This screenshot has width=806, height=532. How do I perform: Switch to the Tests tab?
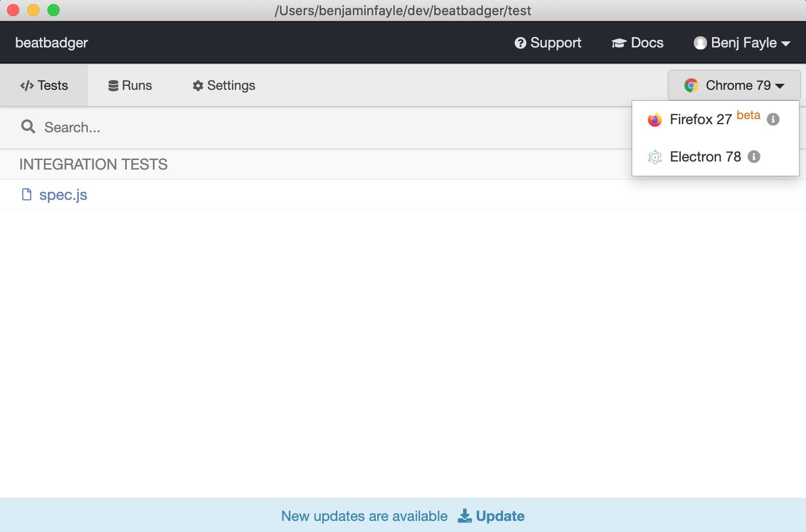coord(44,85)
